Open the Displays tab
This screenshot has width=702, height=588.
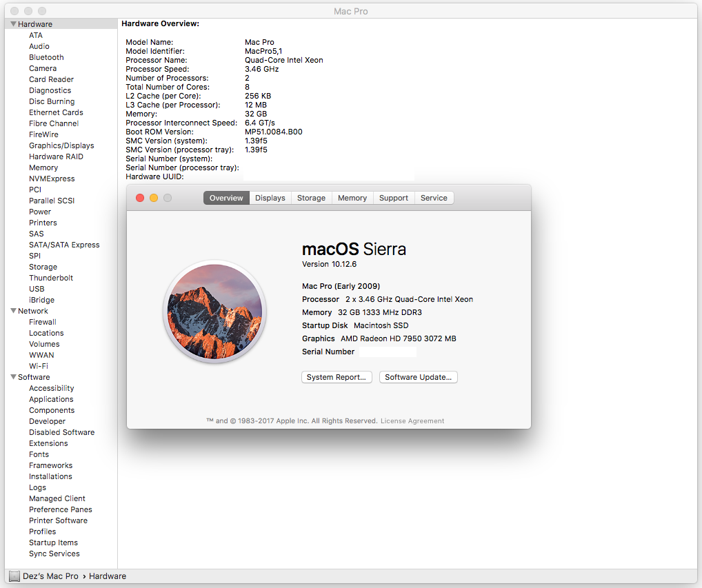(270, 198)
